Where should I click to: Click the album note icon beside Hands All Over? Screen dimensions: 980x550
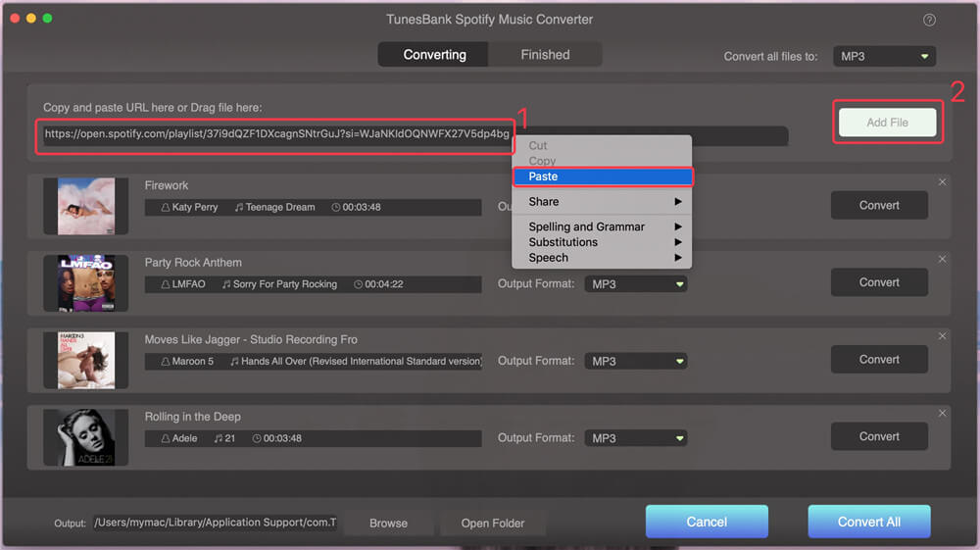[234, 361]
